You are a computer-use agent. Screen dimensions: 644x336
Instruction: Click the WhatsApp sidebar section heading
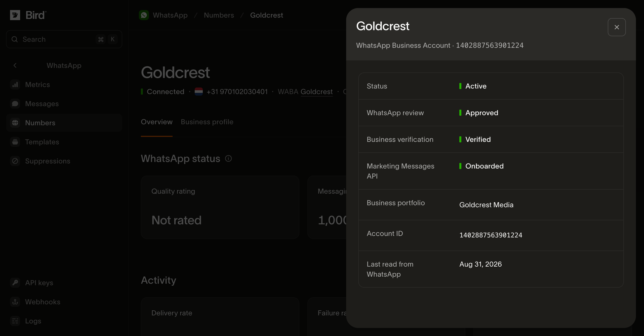click(x=64, y=65)
